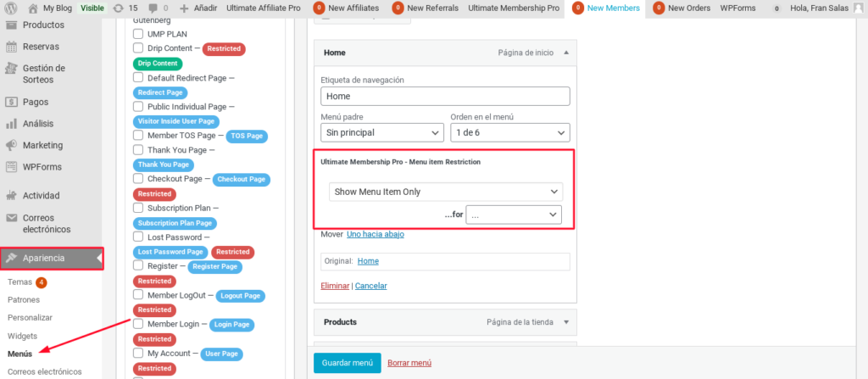Open the Orden en el menú dropdown

(x=509, y=133)
